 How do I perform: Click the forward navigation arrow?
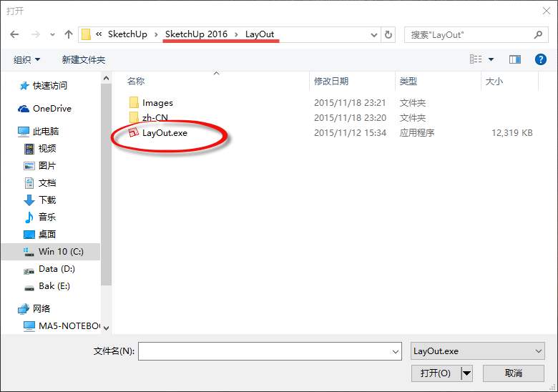point(35,34)
